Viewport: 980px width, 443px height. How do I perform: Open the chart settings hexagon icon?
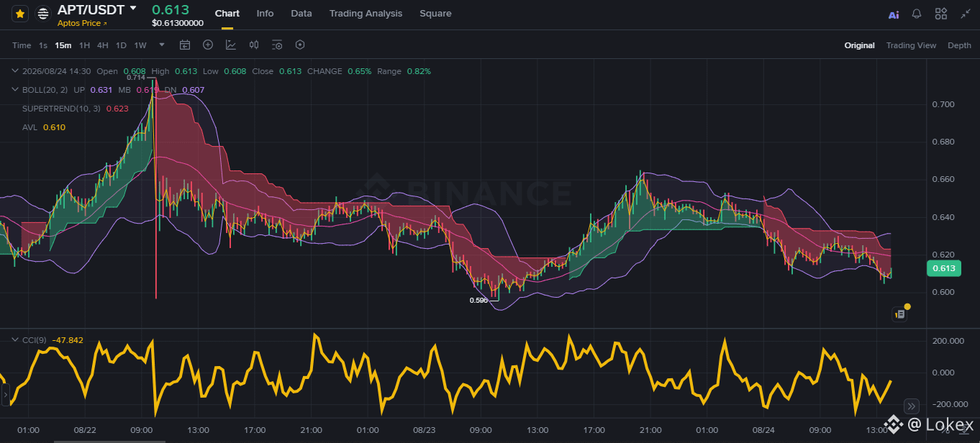point(300,45)
